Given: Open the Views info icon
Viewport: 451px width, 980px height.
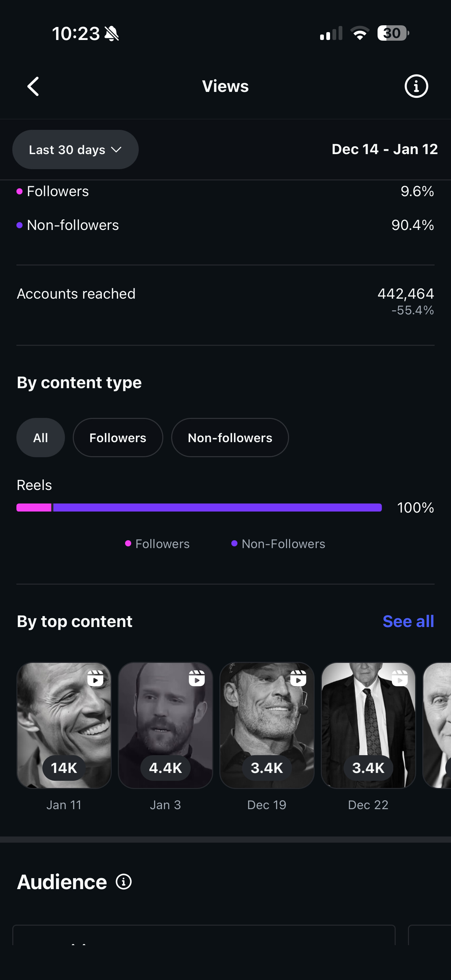Looking at the screenshot, I should click(x=416, y=86).
